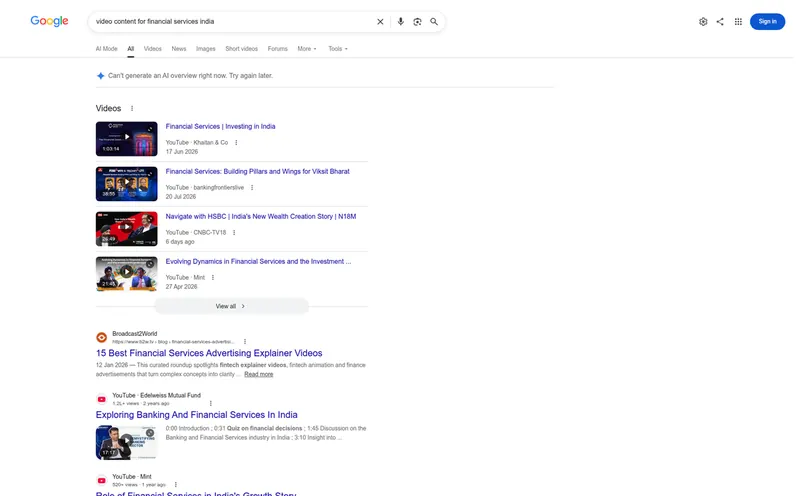Image resolution: width=800 pixels, height=496 pixels.
Task: Click Read more in Broadcast2World snippet
Action: pyautogui.click(x=259, y=374)
